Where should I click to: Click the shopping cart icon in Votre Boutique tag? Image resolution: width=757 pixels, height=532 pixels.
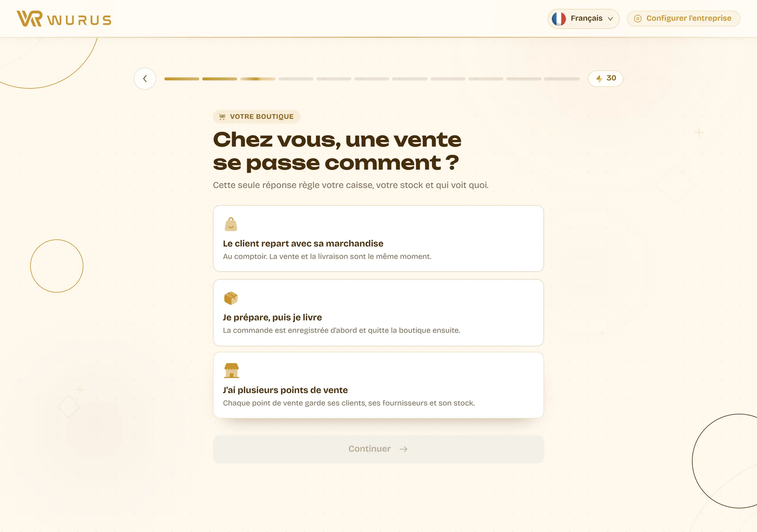coord(222,117)
